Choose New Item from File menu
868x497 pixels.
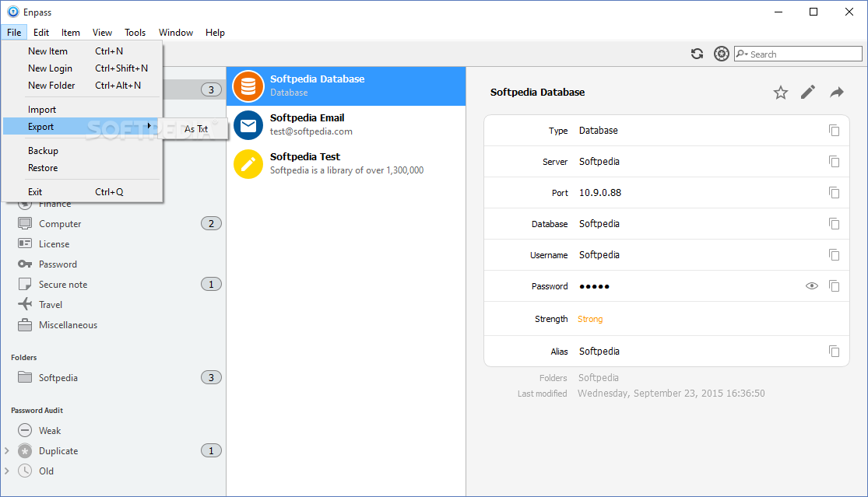82,51
